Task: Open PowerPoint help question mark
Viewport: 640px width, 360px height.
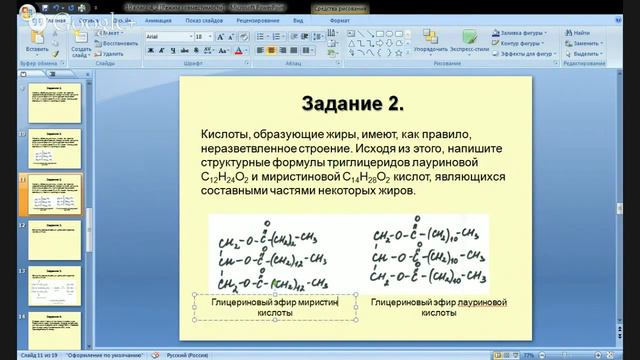Action: coord(618,20)
